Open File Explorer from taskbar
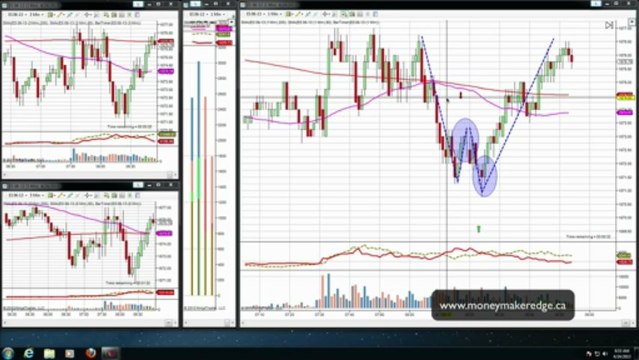 point(49,353)
